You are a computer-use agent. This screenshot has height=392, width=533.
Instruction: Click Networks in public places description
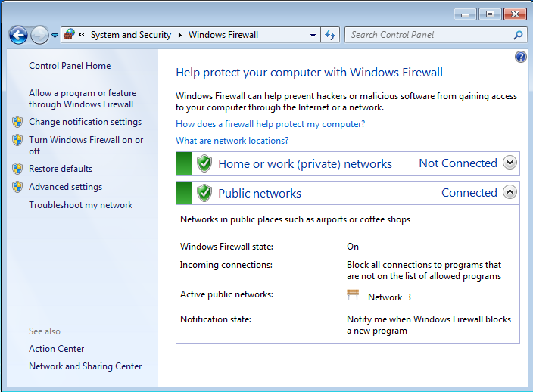point(295,219)
